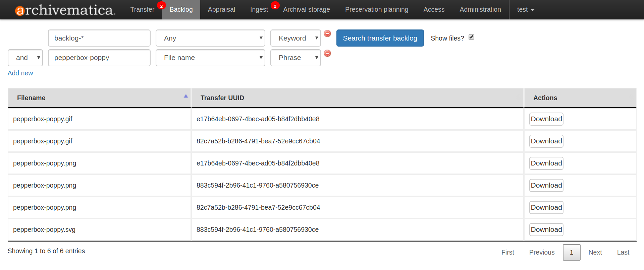Remove the pepperbox-poppy search row

tap(327, 53)
